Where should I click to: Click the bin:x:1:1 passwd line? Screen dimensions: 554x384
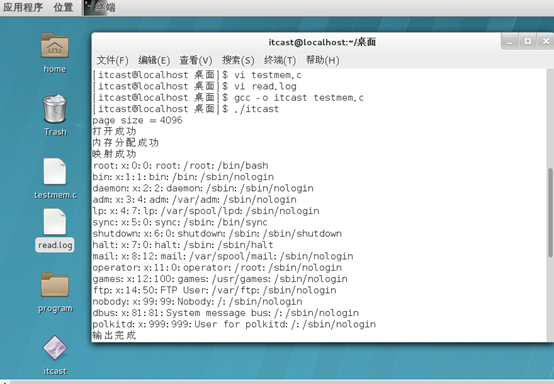coord(183,177)
